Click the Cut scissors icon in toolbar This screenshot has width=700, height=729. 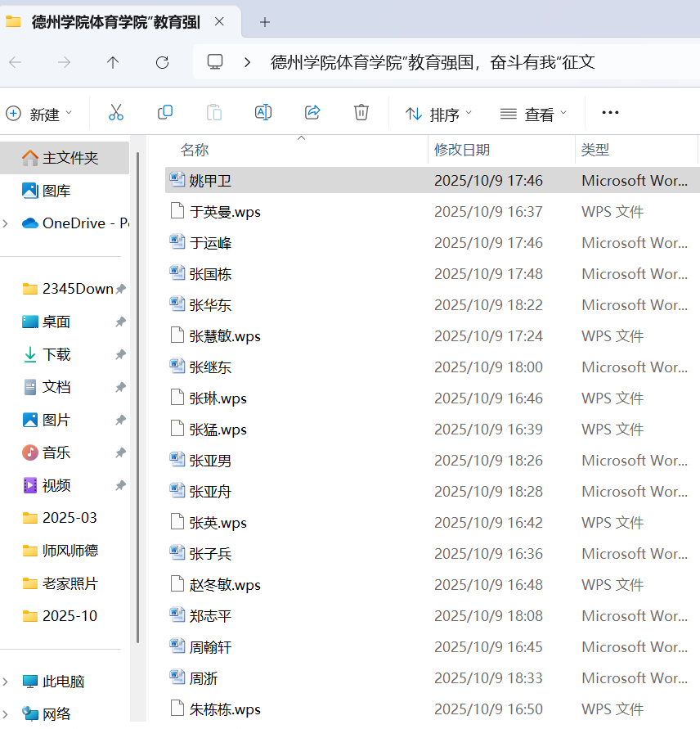point(116,113)
